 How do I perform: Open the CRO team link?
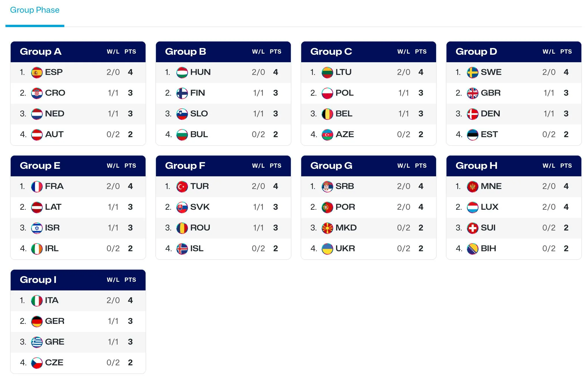pyautogui.click(x=55, y=93)
